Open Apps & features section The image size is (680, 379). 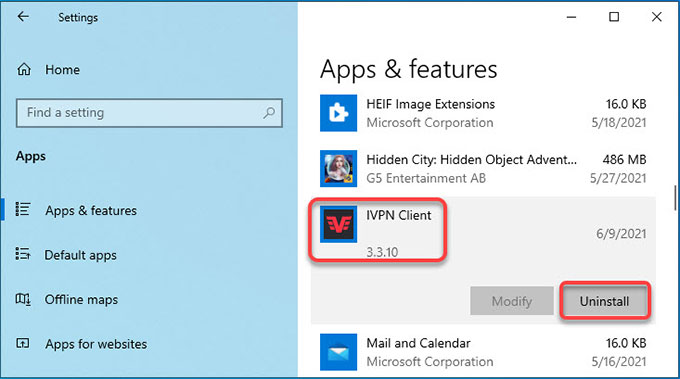[91, 210]
